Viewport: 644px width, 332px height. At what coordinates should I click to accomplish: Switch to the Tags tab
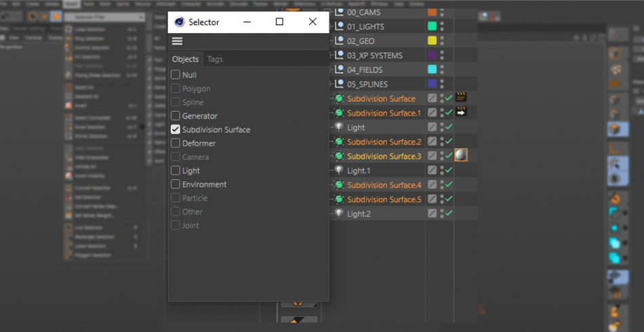(x=215, y=59)
